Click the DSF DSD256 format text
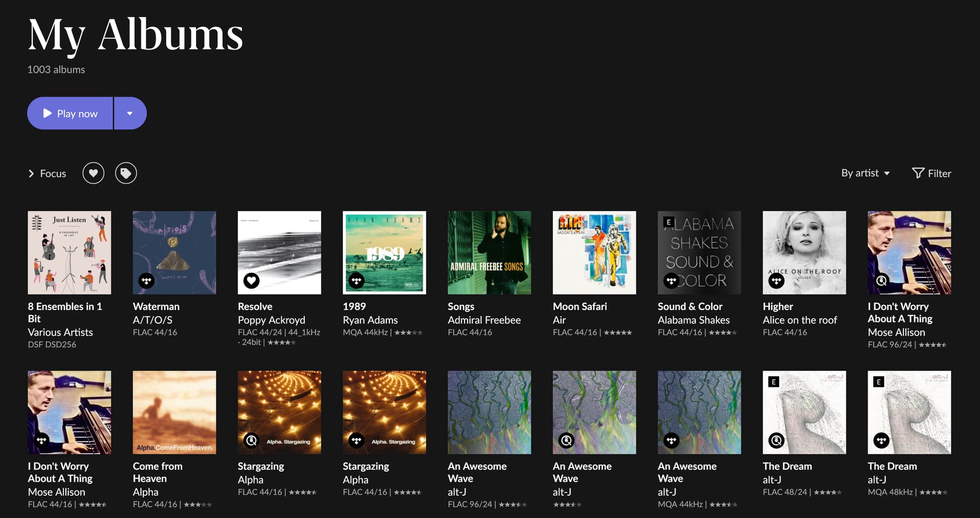The width and height of the screenshot is (980, 518). click(52, 344)
